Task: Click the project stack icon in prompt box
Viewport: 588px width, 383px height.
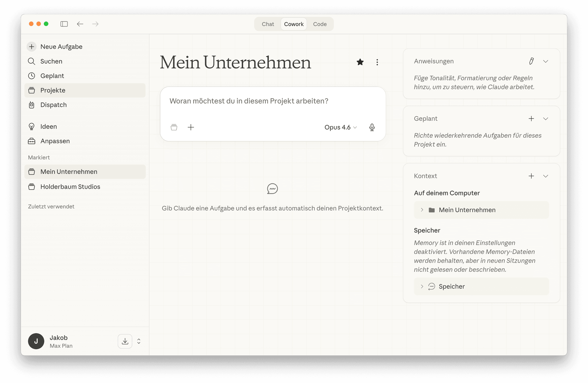Action: coord(174,127)
